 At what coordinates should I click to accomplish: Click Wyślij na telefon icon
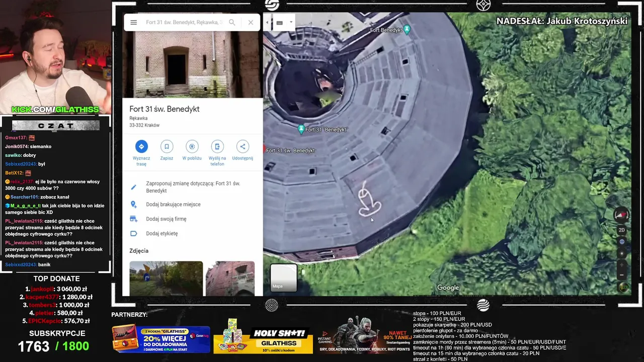(217, 146)
